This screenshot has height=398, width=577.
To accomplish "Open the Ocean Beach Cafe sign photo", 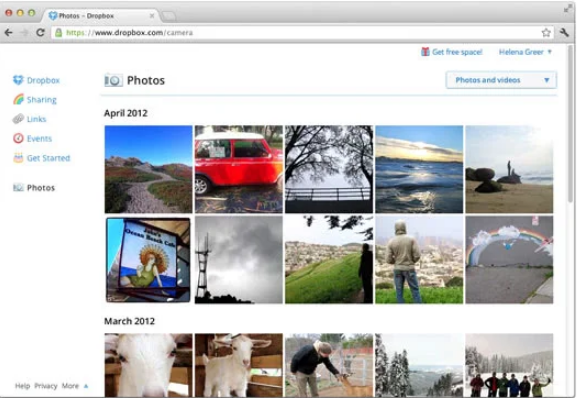I will tap(148, 260).
